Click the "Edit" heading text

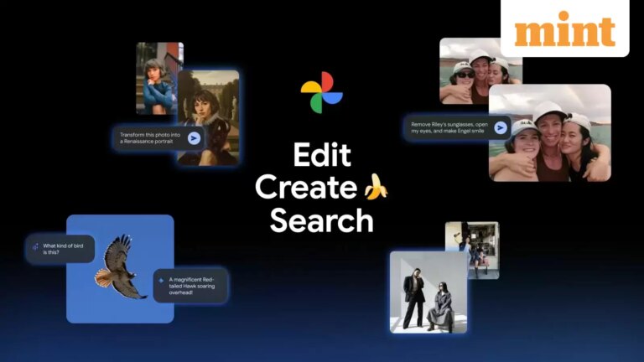[x=322, y=154]
